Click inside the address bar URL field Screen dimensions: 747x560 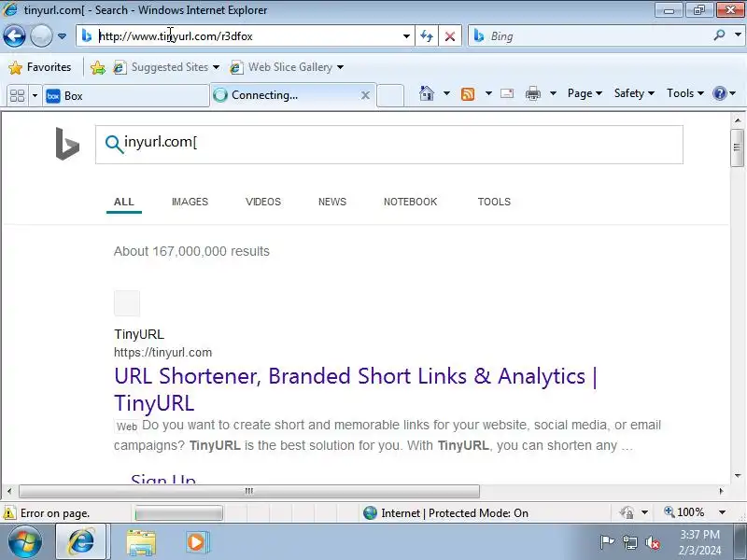tap(247, 36)
